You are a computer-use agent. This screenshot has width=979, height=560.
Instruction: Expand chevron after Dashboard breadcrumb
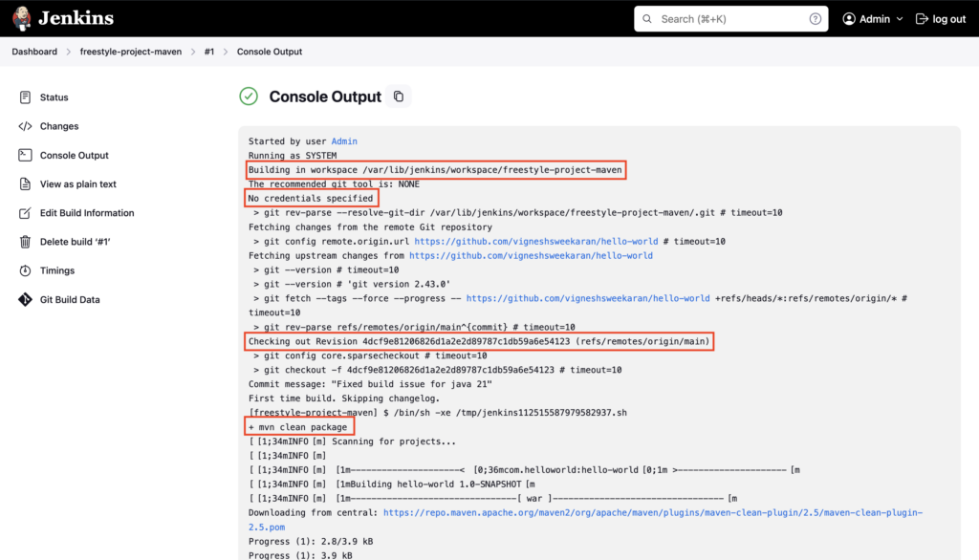pyautogui.click(x=69, y=52)
